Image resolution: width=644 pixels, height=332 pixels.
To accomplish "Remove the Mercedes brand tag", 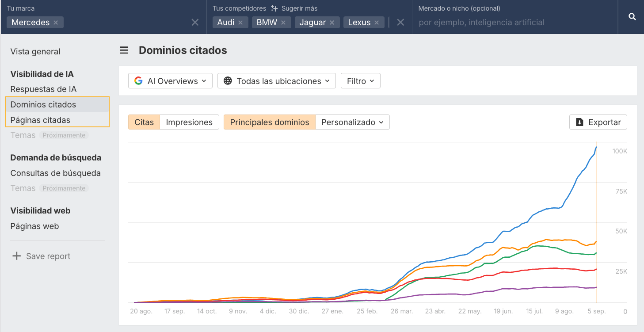I will (x=56, y=23).
